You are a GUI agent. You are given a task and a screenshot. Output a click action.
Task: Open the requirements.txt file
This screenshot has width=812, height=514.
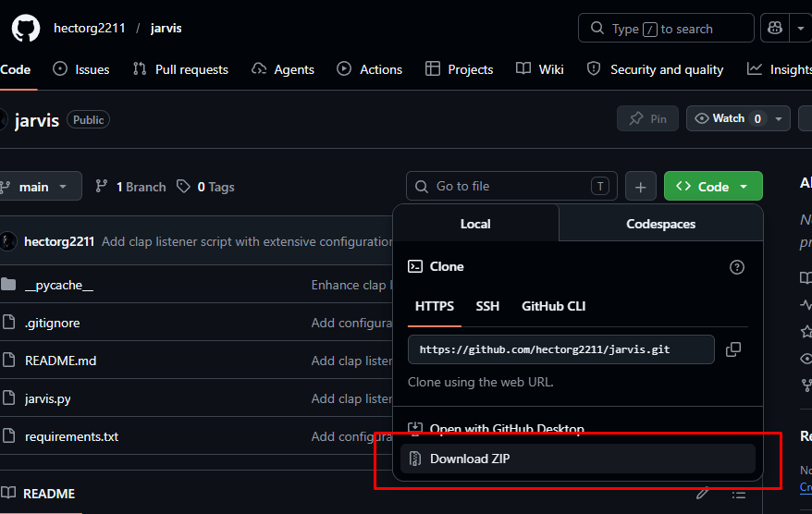pyautogui.click(x=71, y=436)
